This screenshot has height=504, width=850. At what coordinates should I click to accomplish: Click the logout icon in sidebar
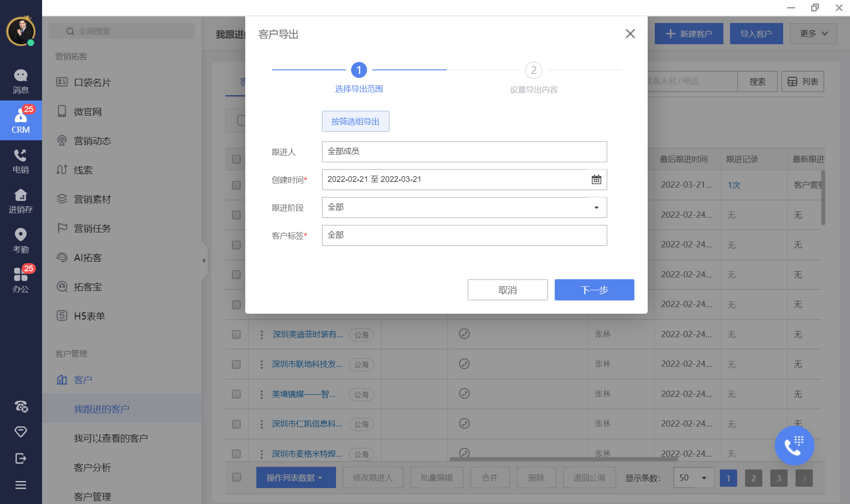(x=20, y=458)
